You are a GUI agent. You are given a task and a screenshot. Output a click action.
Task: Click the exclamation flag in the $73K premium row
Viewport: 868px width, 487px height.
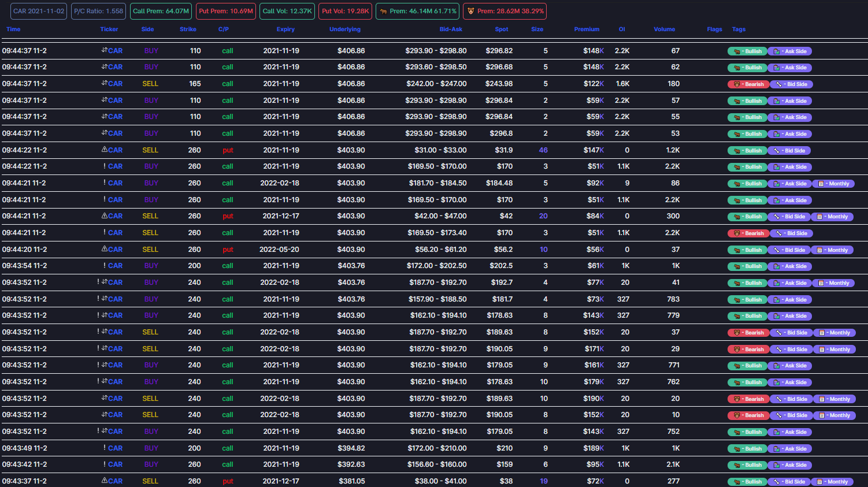tap(98, 299)
